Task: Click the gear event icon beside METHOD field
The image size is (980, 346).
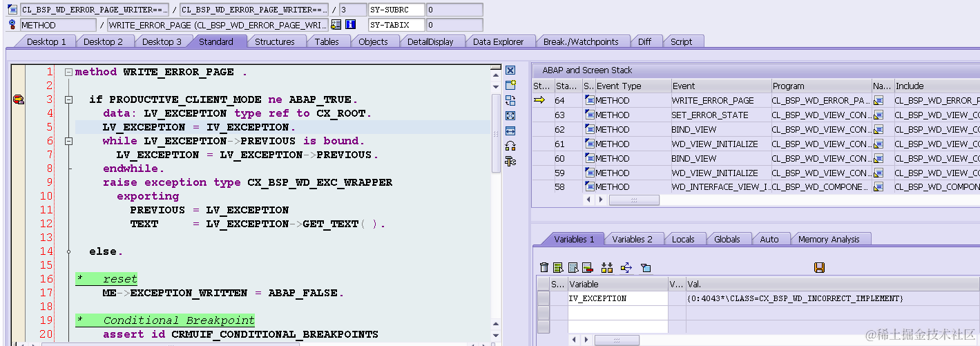Action: click(12, 25)
